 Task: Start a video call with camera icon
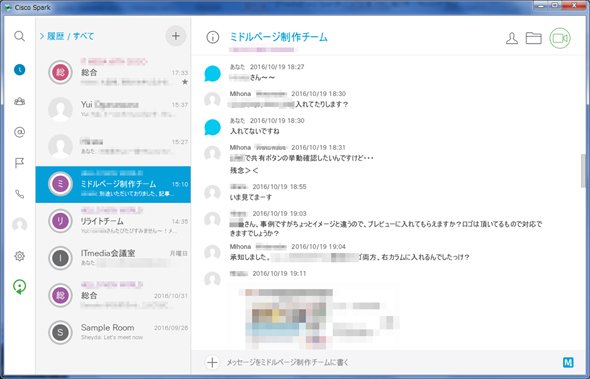(x=560, y=38)
